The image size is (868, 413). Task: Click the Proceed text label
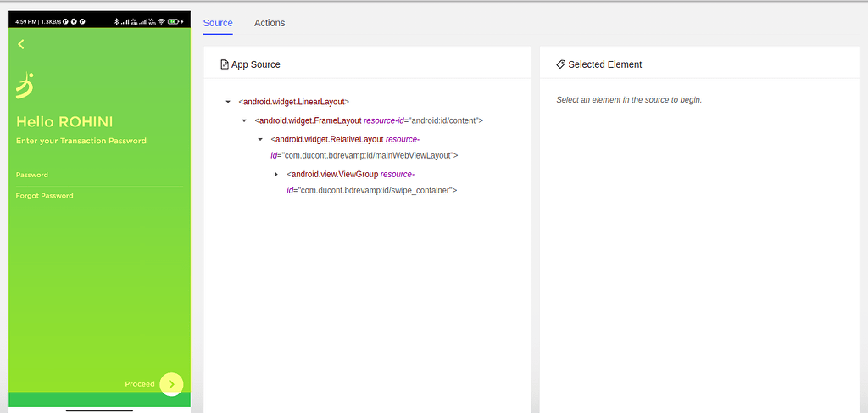(x=140, y=384)
